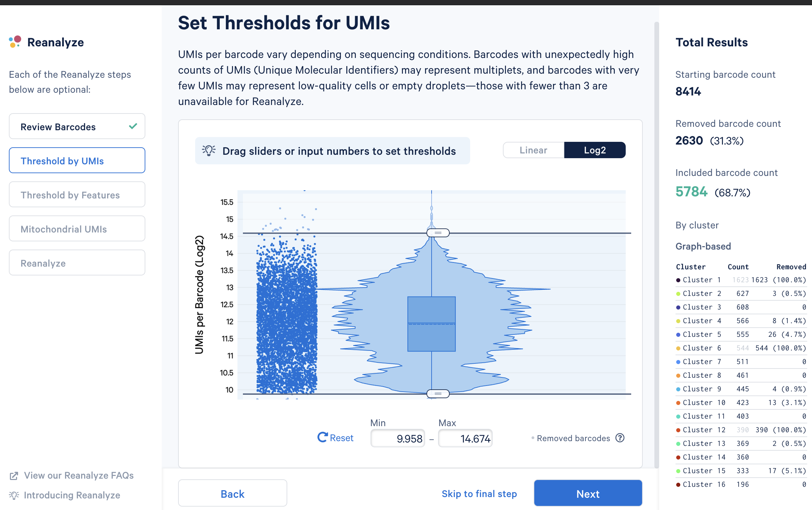Viewport: 812px width, 510px height.
Task: Go to the Reanalyze final step
Action: click(77, 262)
